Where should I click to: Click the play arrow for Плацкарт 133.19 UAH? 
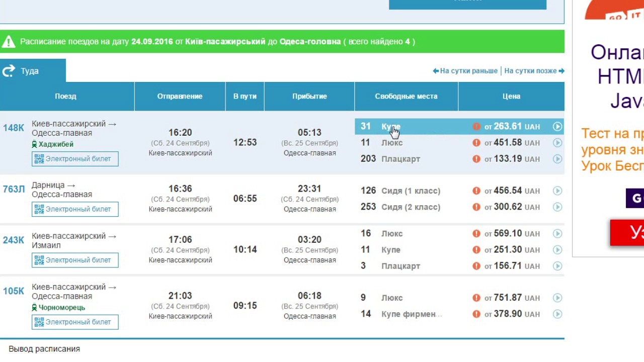[x=557, y=159]
